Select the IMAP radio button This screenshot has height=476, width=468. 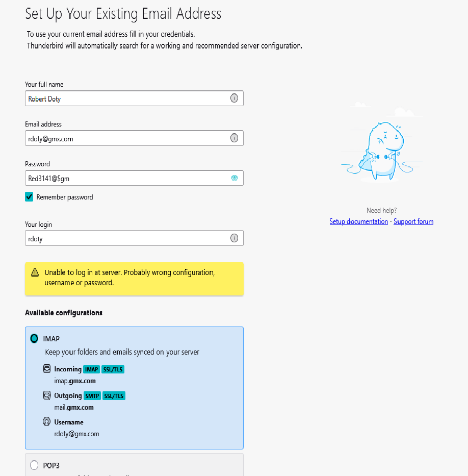pos(34,338)
